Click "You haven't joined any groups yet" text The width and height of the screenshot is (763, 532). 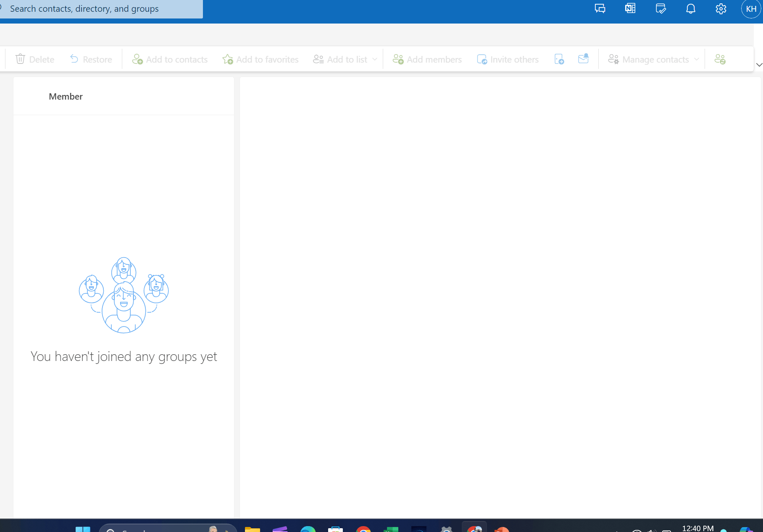[x=124, y=356]
